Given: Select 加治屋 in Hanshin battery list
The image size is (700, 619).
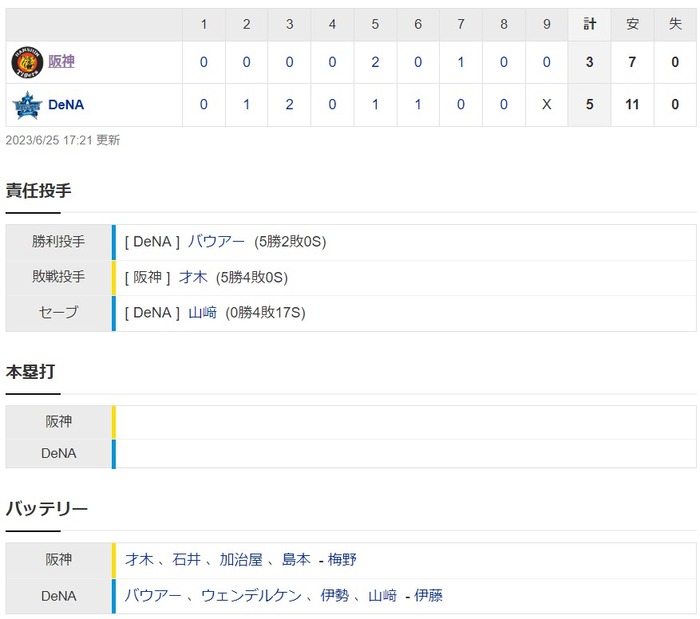Looking at the screenshot, I should click(x=241, y=559).
